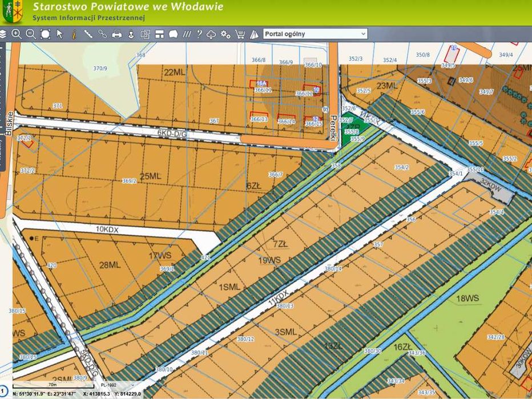Open the shopping cart icon
Screen dimensions: 532x399
click(x=240, y=34)
